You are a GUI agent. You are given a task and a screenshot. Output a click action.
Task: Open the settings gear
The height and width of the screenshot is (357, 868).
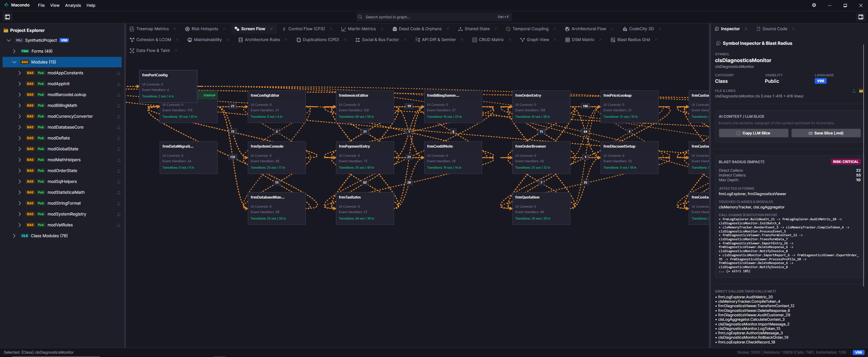[814, 5]
